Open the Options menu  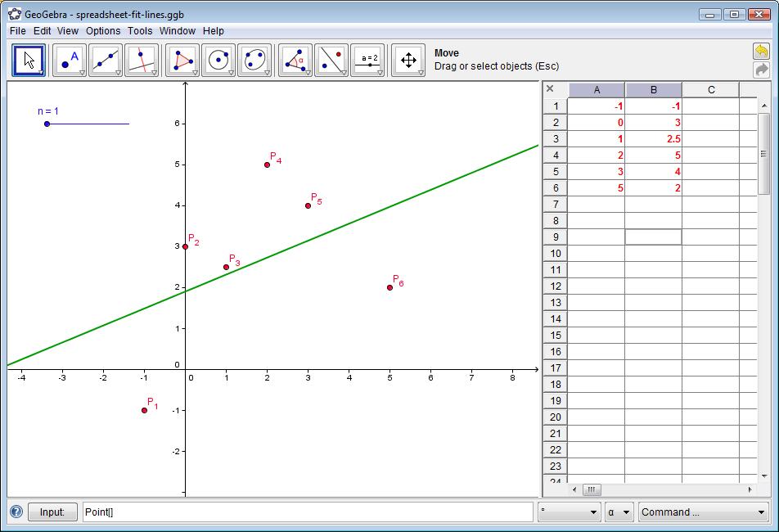[103, 31]
